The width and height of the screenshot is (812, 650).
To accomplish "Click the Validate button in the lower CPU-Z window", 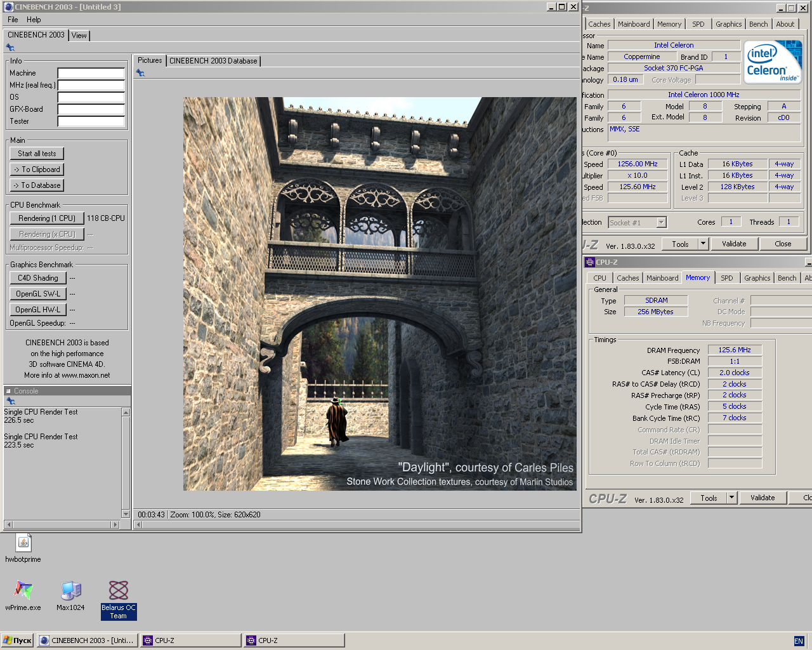I will click(x=763, y=498).
